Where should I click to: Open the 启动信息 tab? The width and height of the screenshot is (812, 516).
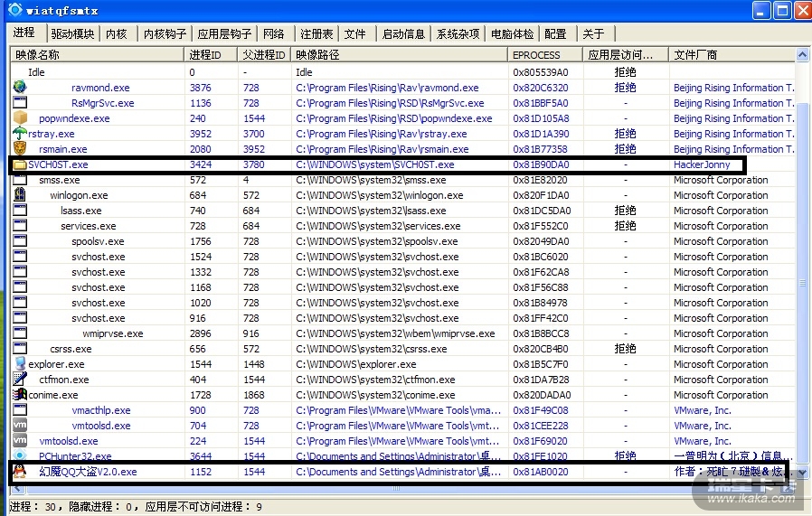(x=403, y=34)
